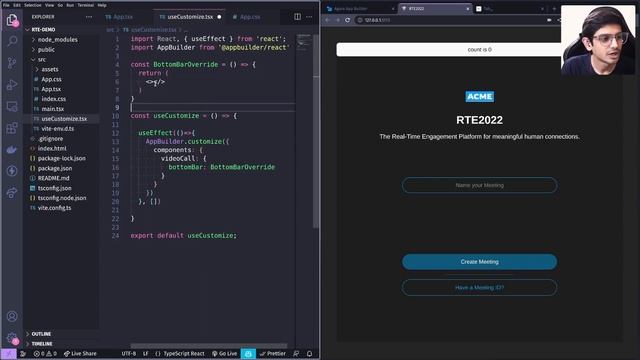
Task: Open the Run and Debug view
Action: (12, 84)
